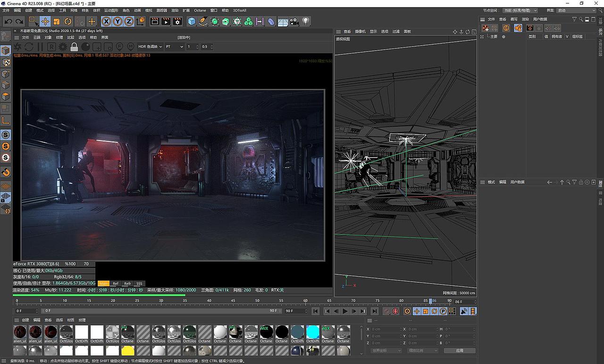The width and height of the screenshot is (604, 364).
Task: Toggle the X axis lock
Action: coord(106,21)
